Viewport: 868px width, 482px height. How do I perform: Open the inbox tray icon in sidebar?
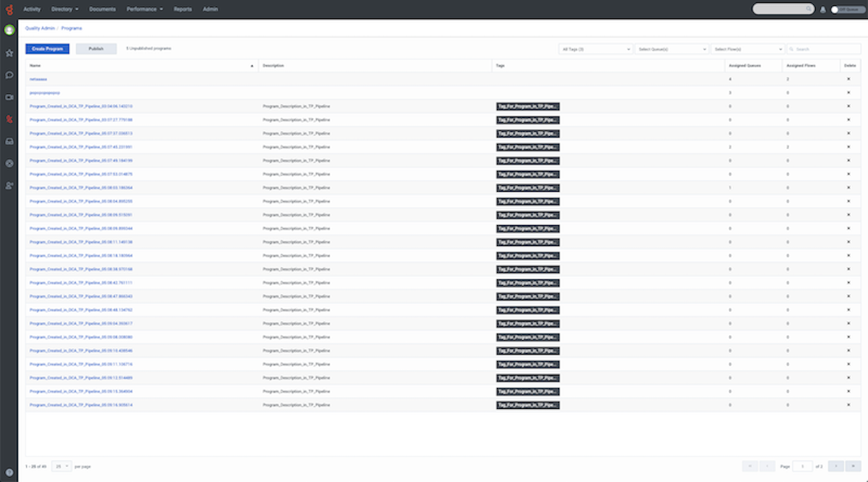coord(9,141)
